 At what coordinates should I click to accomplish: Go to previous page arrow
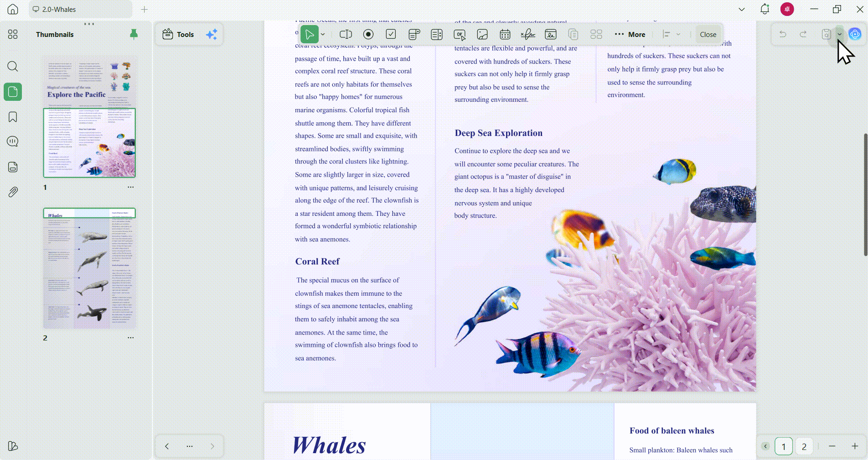pyautogui.click(x=167, y=446)
